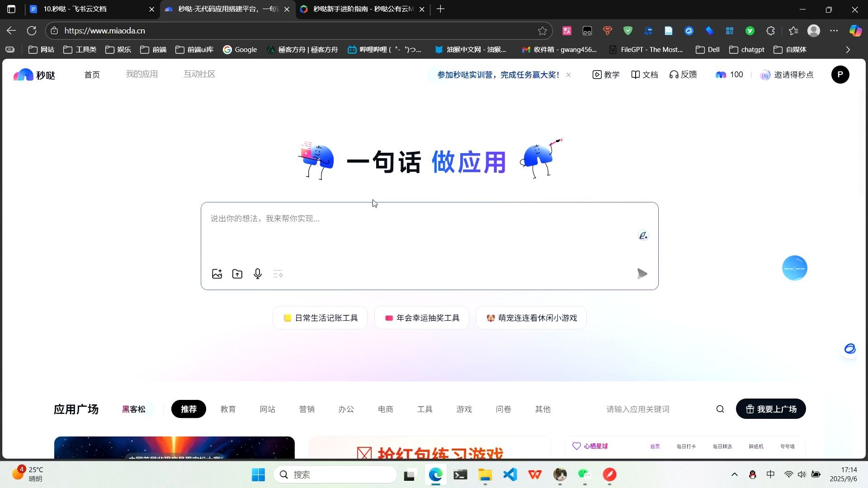Activate voice input with the microphone icon
The height and width of the screenshot is (488, 868).
[257, 274]
